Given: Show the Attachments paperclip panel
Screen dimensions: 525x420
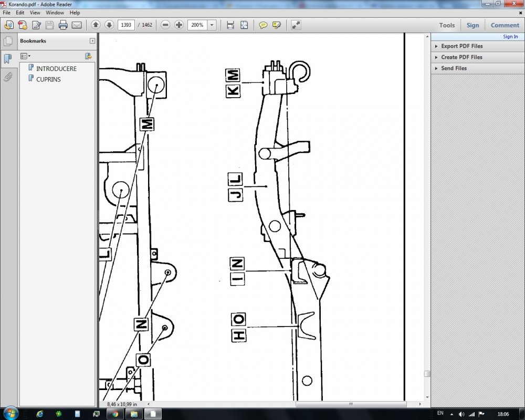Looking at the screenshot, I should click(8, 77).
